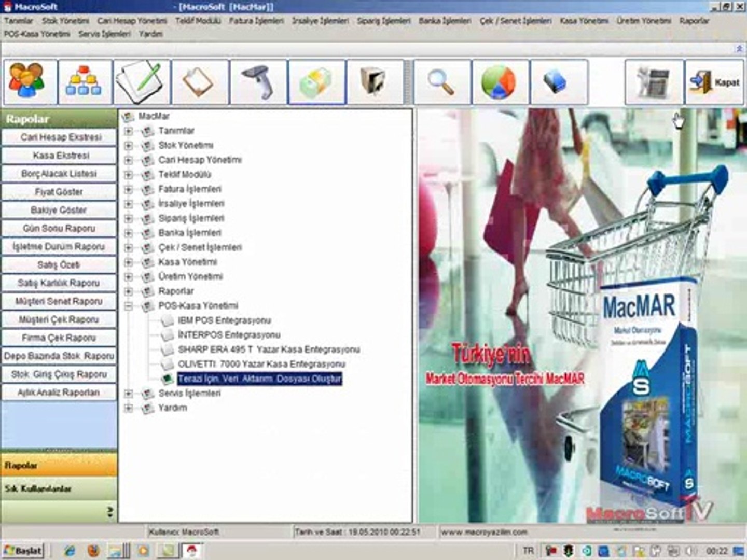Click the Kasa Ekstresi button
The width and height of the screenshot is (747, 560).
coord(59,156)
